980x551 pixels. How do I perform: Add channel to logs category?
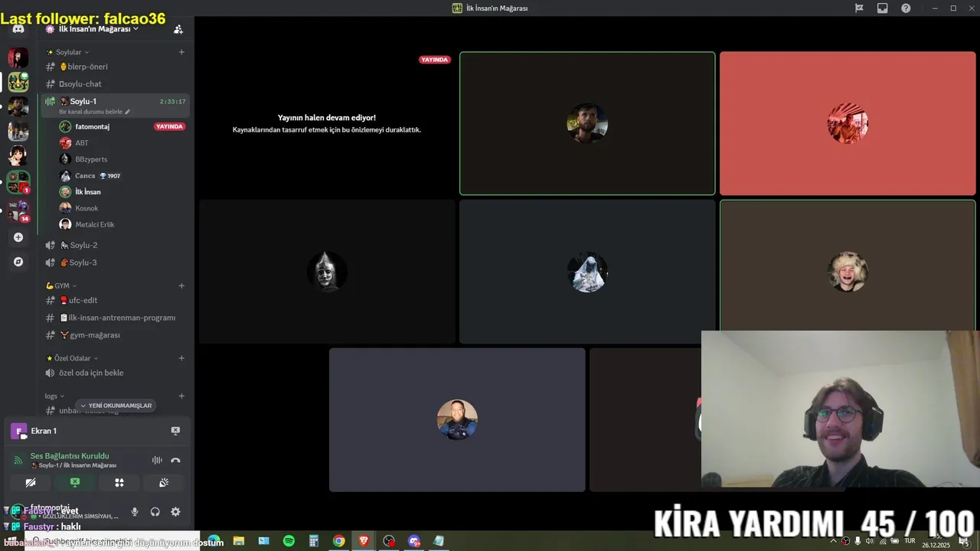point(181,396)
